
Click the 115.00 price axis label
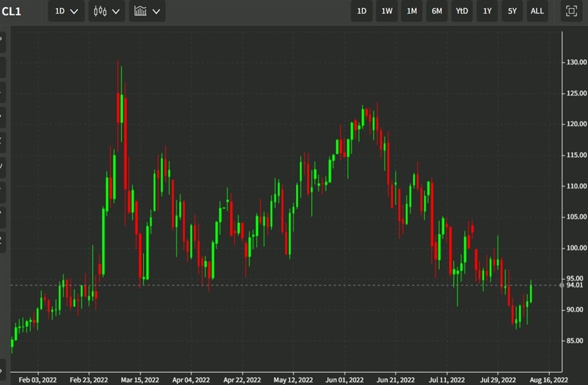(x=576, y=155)
